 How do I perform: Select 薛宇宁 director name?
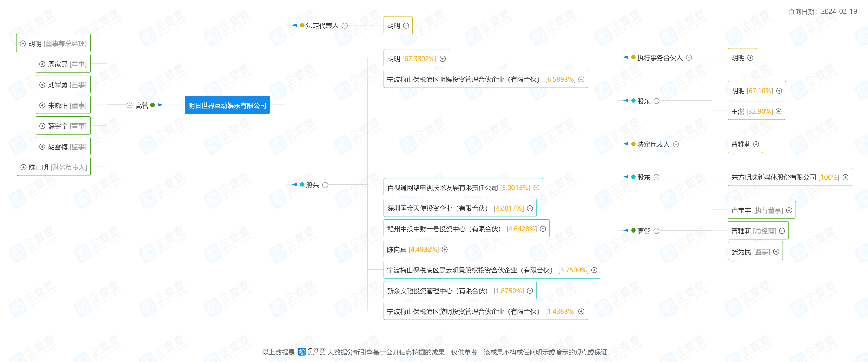click(57, 126)
